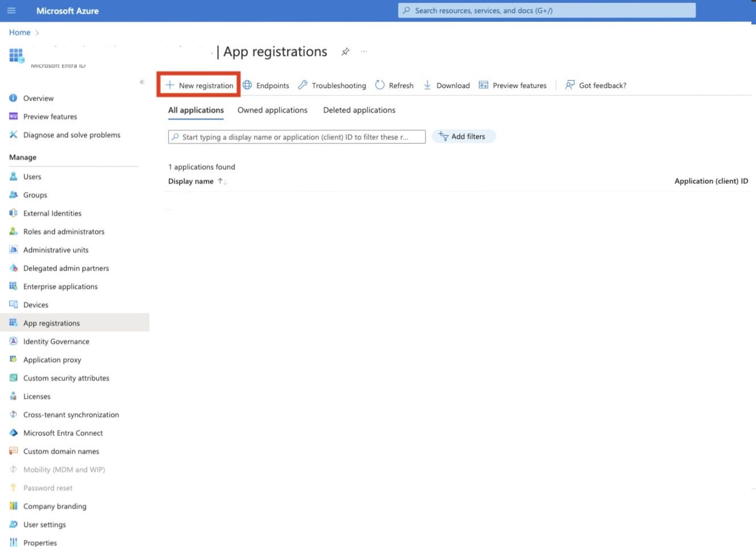This screenshot has width=756, height=547.
Task: Open the ellipsis menu beside App registrations title
Action: tap(364, 52)
